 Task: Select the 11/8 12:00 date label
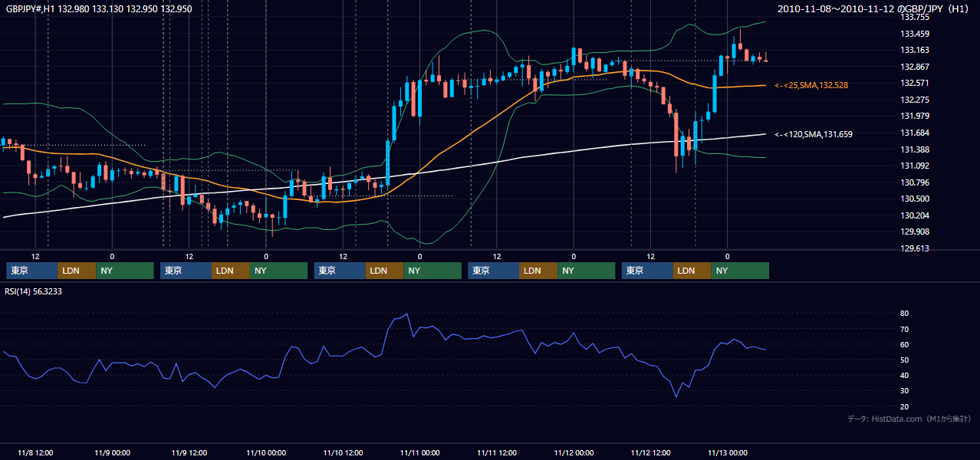(35, 452)
